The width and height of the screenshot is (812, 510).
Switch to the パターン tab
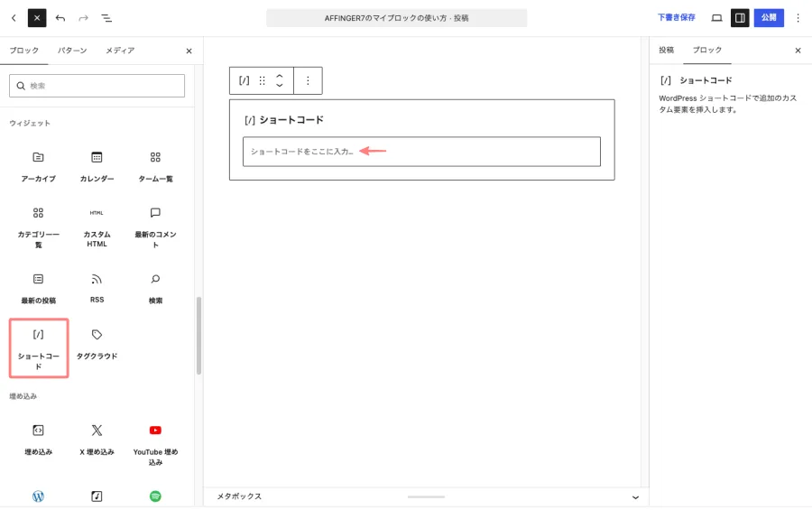72,51
